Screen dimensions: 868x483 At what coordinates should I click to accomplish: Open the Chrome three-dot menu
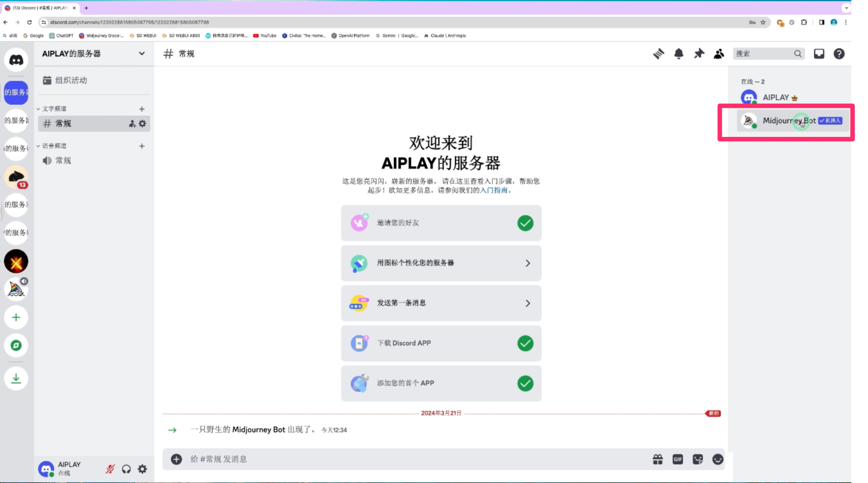[846, 22]
